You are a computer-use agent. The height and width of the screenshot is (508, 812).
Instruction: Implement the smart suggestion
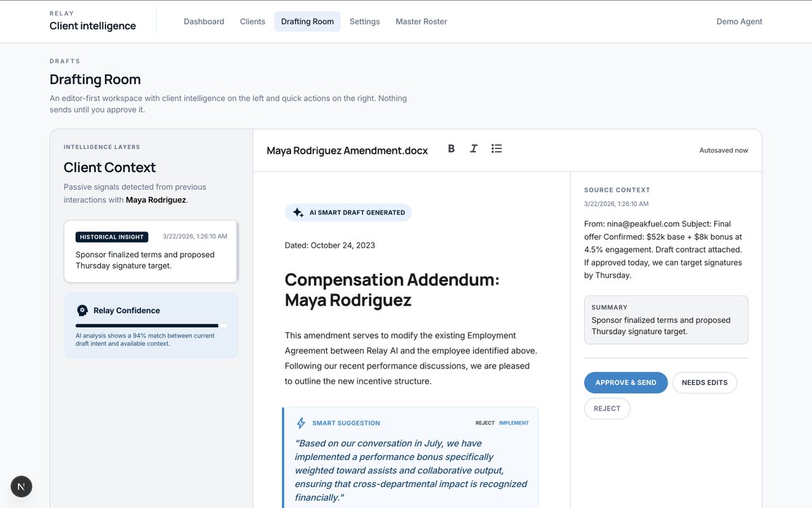514,423
